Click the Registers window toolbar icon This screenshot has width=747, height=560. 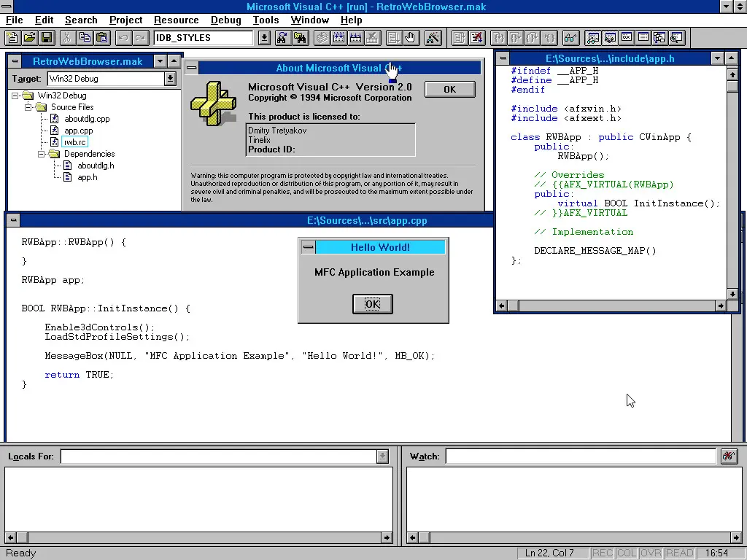(x=627, y=38)
